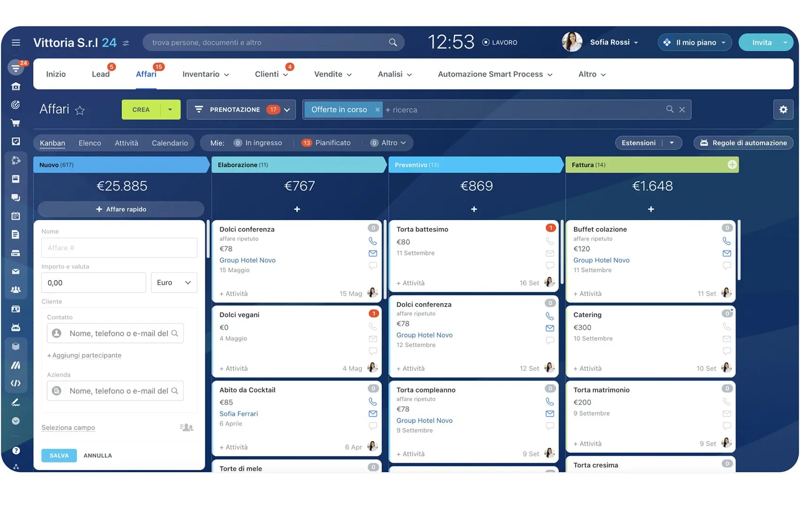Click the Azienda search field
Screen dimensions: 800x532
pyautogui.click(x=115, y=391)
